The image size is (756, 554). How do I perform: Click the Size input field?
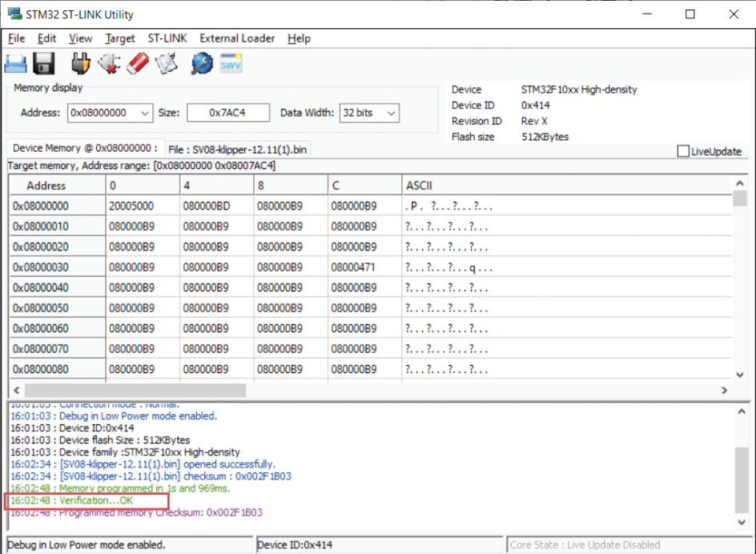[x=227, y=114]
